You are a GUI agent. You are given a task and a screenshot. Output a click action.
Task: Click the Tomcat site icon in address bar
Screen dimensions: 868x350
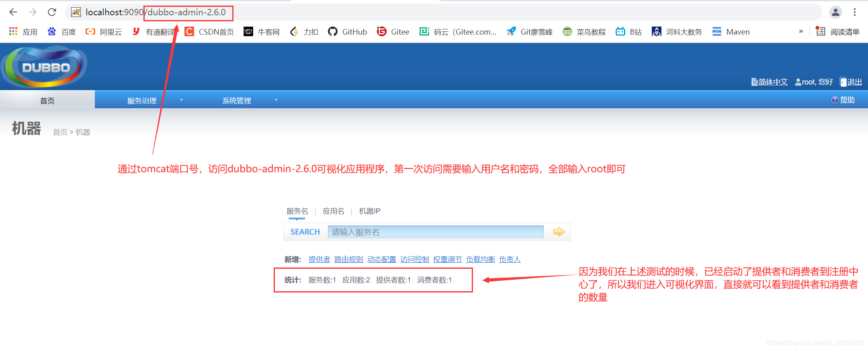(76, 12)
